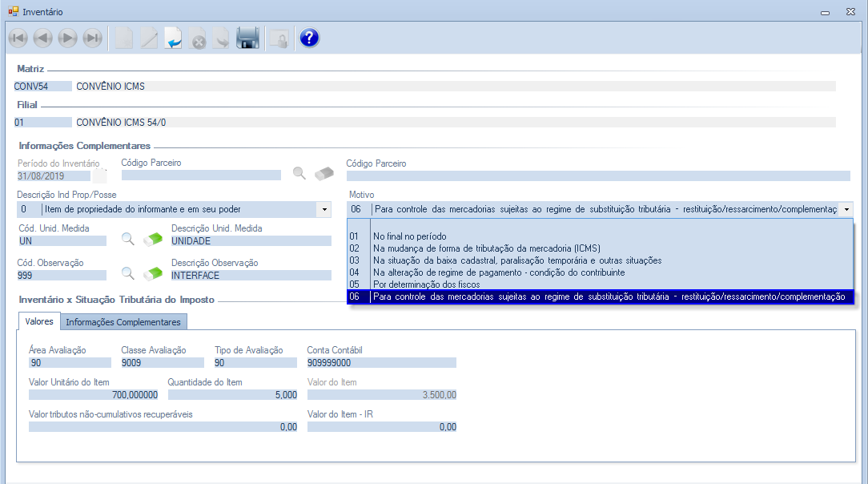Click the Quantidade do Item field
868x484 pixels.
(233, 394)
